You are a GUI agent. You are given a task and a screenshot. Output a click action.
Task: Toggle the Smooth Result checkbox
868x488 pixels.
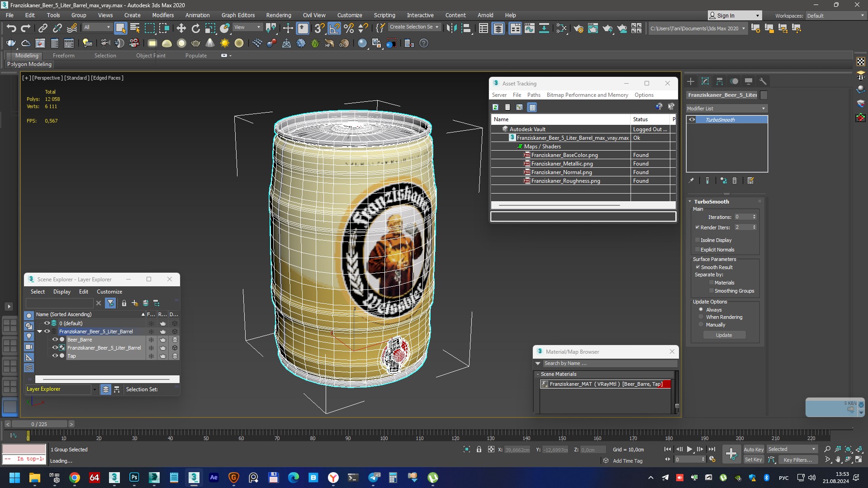(x=697, y=267)
